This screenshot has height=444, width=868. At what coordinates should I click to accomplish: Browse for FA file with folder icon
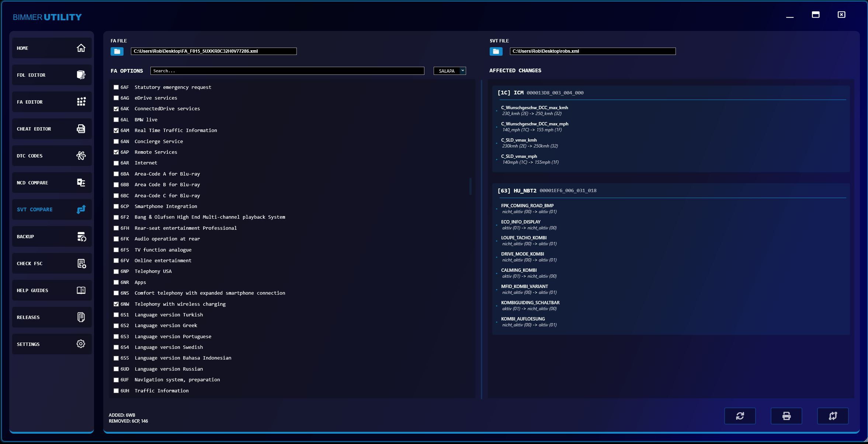pos(117,51)
